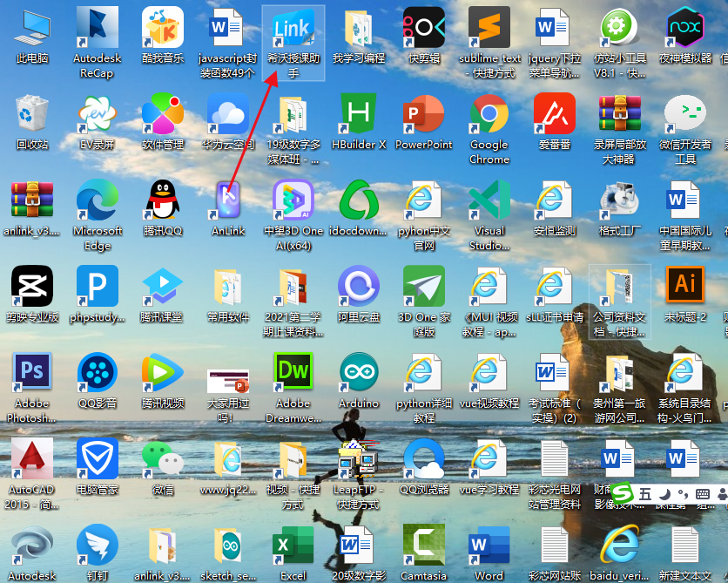Select the Google Chrome icon
The height and width of the screenshot is (583, 728).
pyautogui.click(x=489, y=114)
